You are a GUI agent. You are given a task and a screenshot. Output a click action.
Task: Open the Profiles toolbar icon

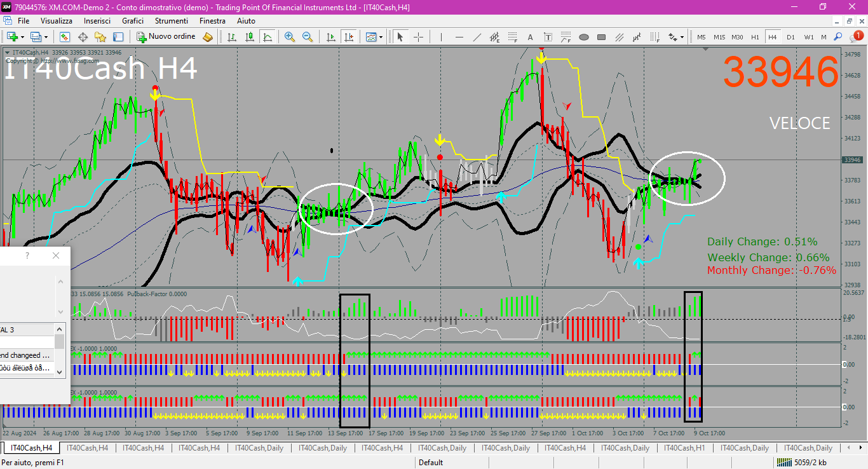click(x=36, y=37)
